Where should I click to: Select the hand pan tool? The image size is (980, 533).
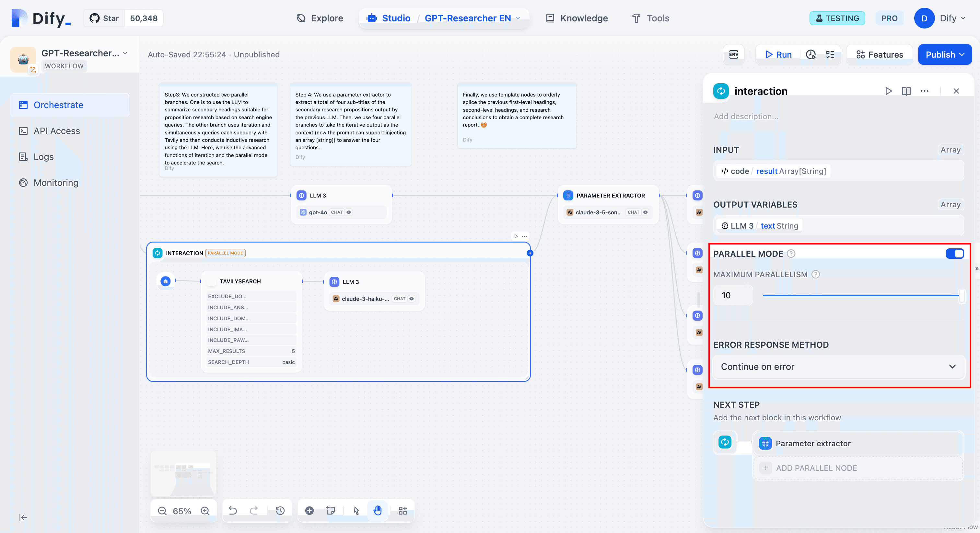pyautogui.click(x=377, y=511)
